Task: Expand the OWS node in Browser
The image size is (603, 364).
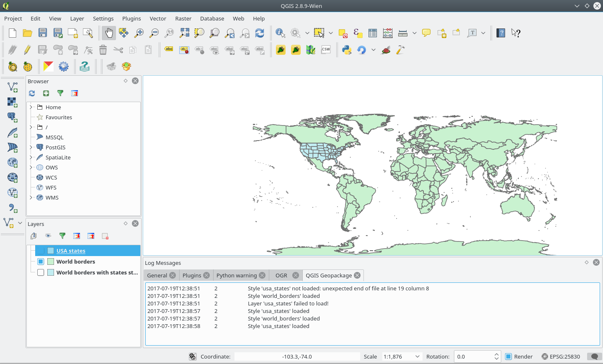Action: tap(31, 167)
